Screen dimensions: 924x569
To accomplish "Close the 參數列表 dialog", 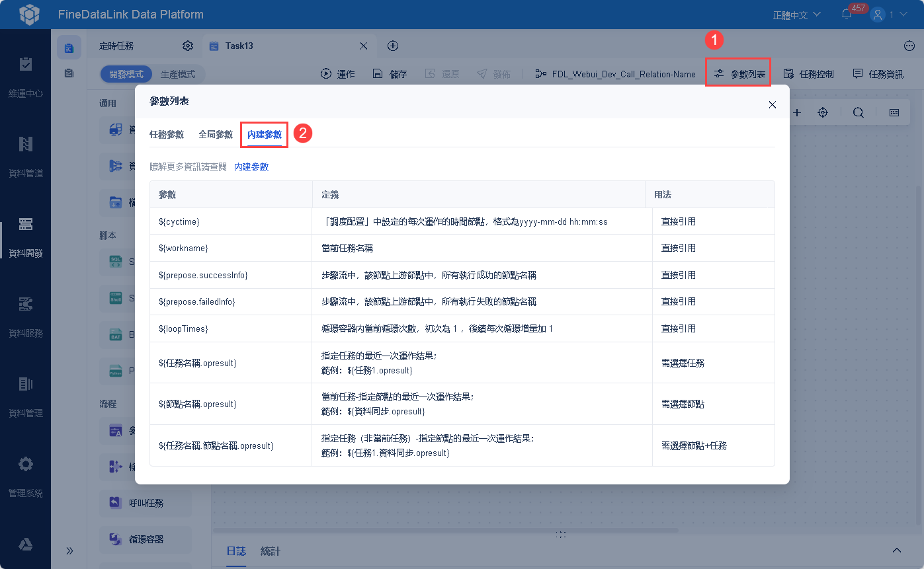I will (772, 104).
